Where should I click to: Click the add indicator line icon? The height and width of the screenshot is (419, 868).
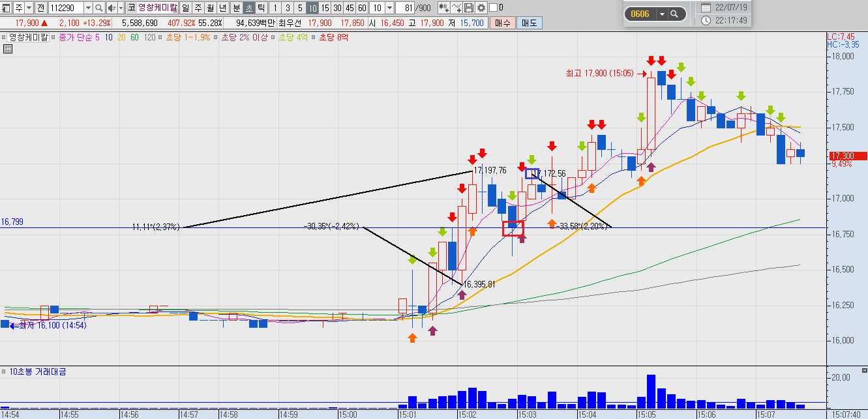click(456, 8)
